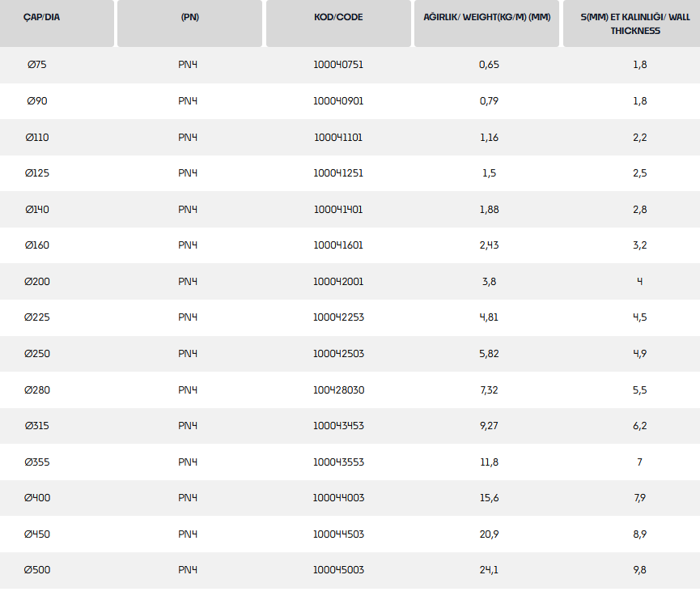Select the Wall Thickness column header
Image resolution: width=700 pixels, height=596 pixels.
coord(635,23)
